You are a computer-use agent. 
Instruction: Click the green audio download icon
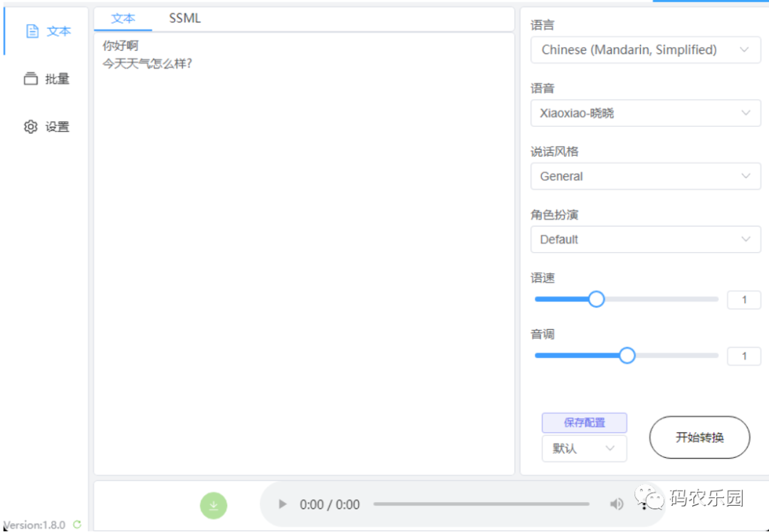[x=213, y=504]
